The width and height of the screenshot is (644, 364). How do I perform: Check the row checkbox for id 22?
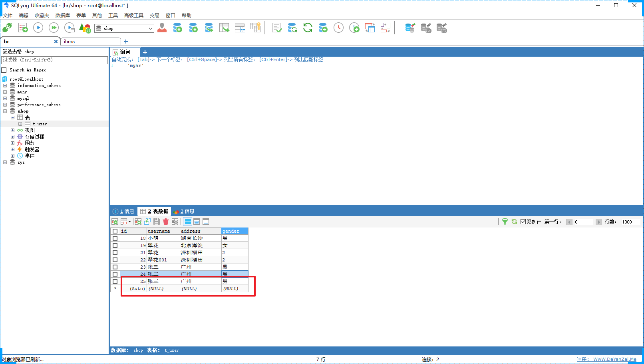pos(115,260)
